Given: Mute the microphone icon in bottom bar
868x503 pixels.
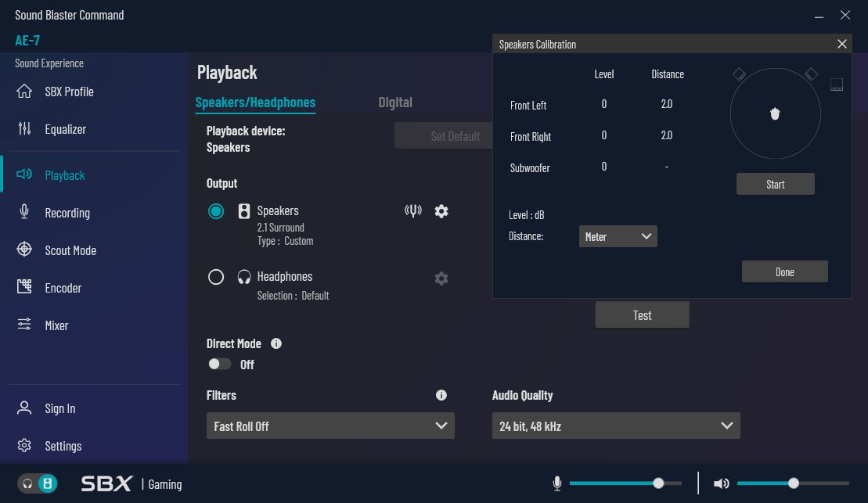Looking at the screenshot, I should click(x=557, y=483).
